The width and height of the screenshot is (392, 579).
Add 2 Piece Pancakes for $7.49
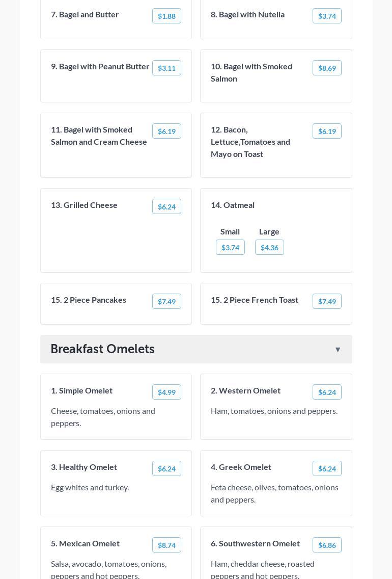(x=166, y=302)
